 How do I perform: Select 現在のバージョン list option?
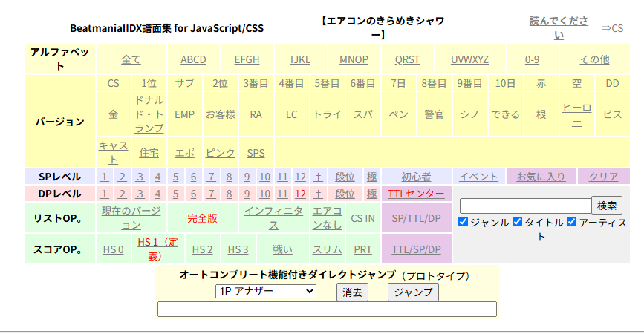[131, 218]
